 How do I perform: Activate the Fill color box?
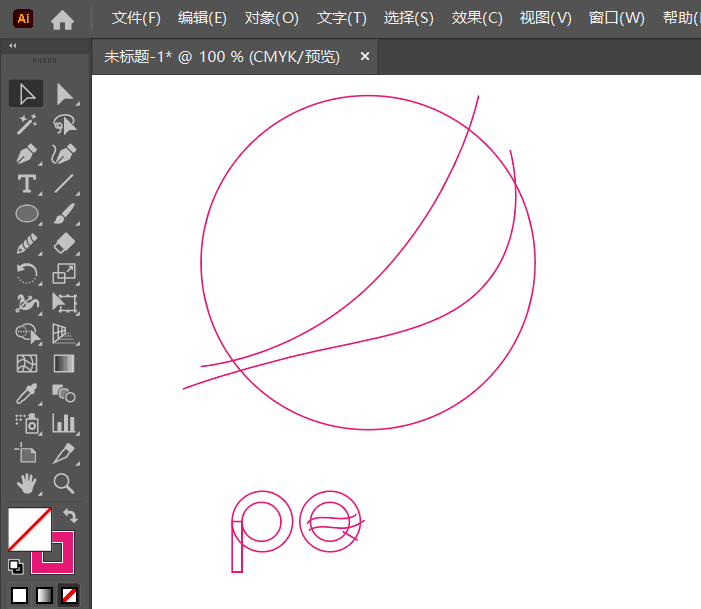pyautogui.click(x=30, y=529)
